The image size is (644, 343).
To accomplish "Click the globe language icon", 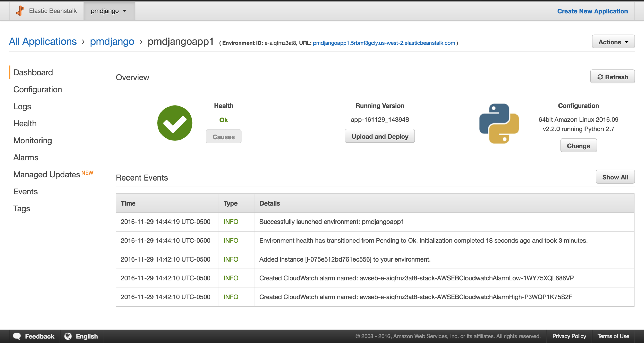I will coord(68,336).
